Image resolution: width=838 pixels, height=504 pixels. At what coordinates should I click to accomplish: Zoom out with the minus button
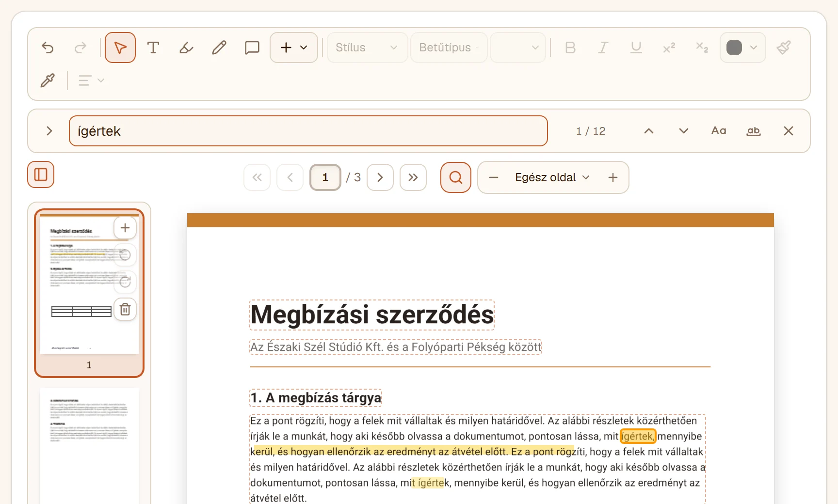(494, 177)
